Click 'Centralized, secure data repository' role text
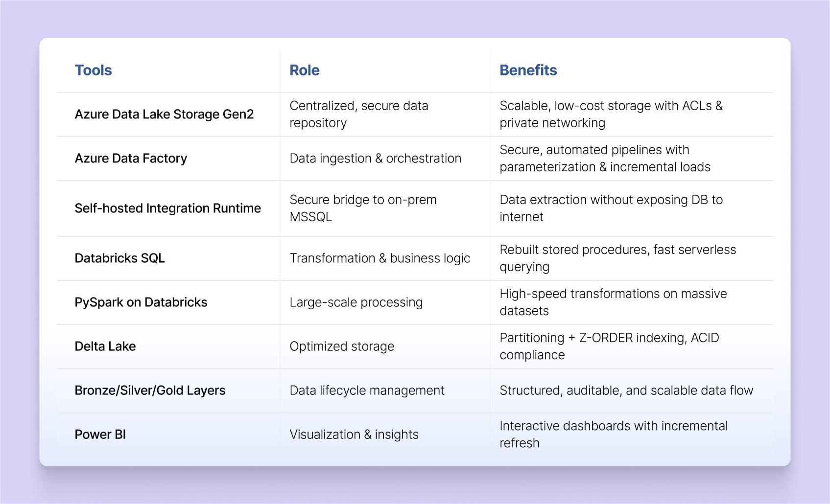 click(x=359, y=115)
